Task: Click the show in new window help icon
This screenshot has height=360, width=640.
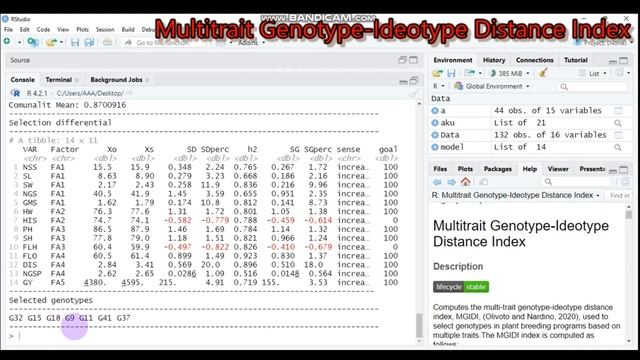Action: [x=483, y=182]
